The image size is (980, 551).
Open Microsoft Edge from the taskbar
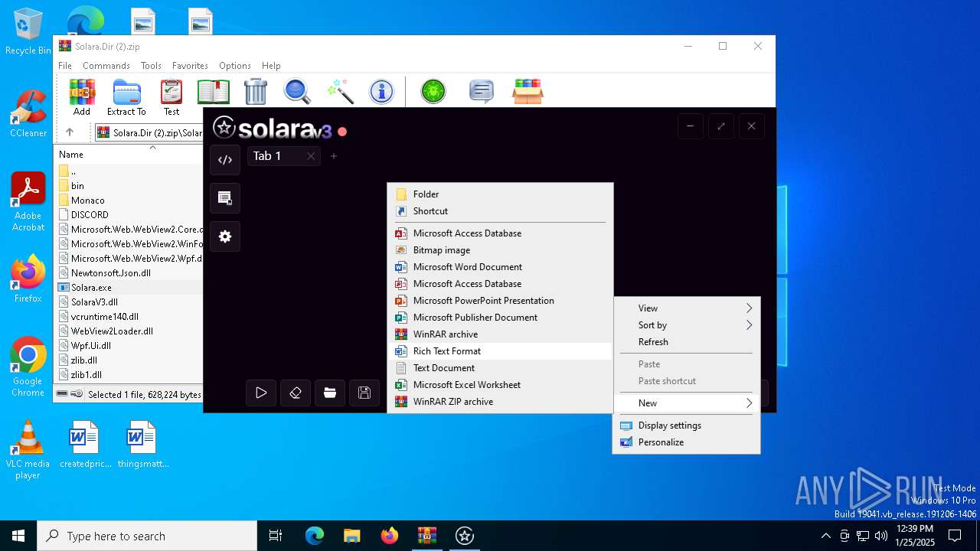point(315,536)
